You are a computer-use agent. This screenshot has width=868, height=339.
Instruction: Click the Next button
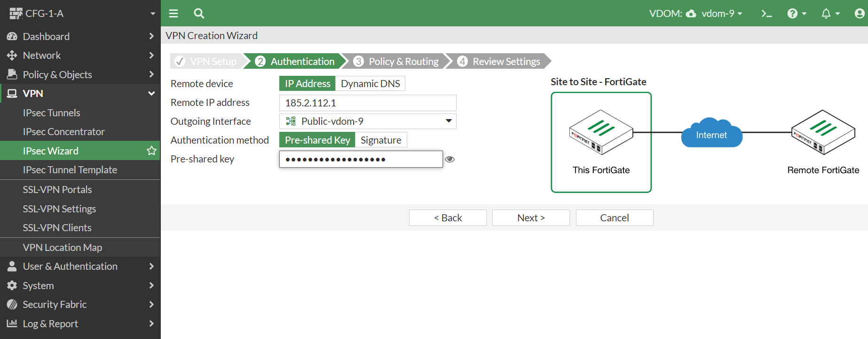point(531,218)
